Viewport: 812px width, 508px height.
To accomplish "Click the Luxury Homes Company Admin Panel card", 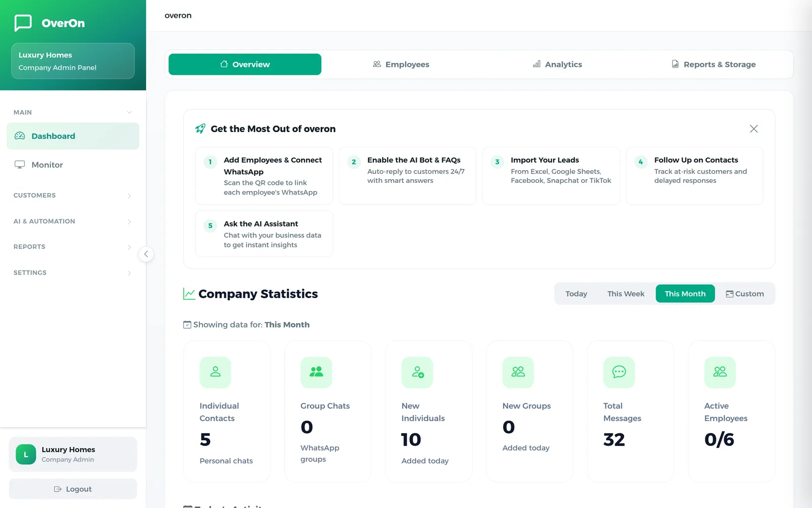I will (x=73, y=61).
